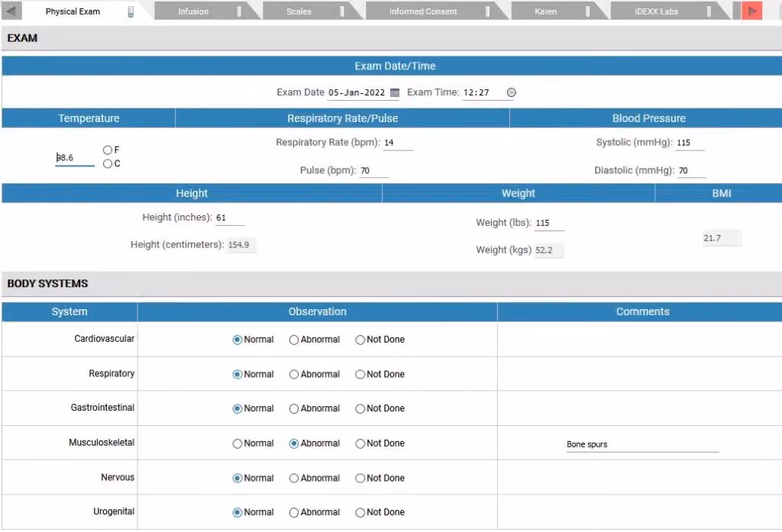This screenshot has height=532, width=782.
Task: Edit the Height (inches) field
Action: [230, 218]
